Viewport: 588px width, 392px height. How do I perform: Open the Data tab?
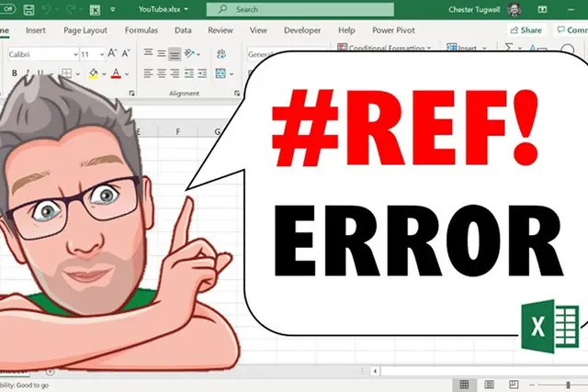(183, 30)
